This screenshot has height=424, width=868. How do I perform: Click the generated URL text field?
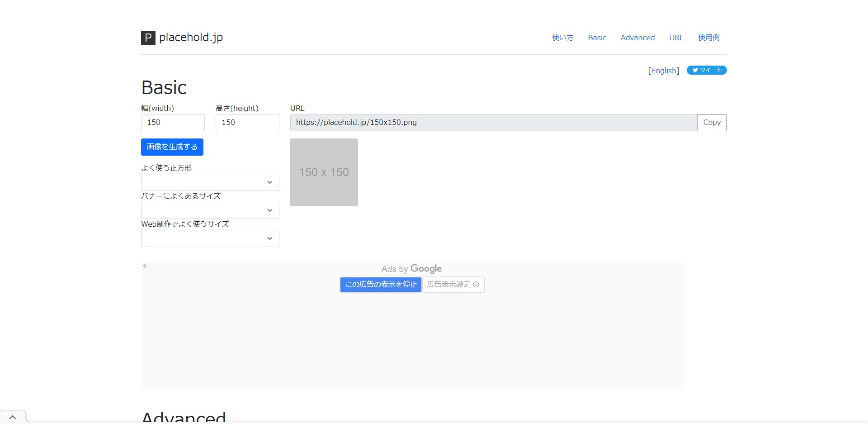tap(494, 123)
